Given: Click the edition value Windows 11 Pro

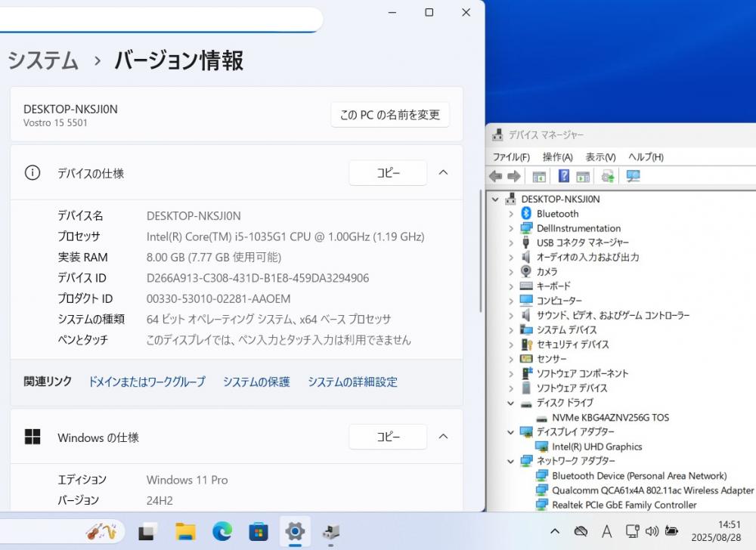Looking at the screenshot, I should click(187, 480).
